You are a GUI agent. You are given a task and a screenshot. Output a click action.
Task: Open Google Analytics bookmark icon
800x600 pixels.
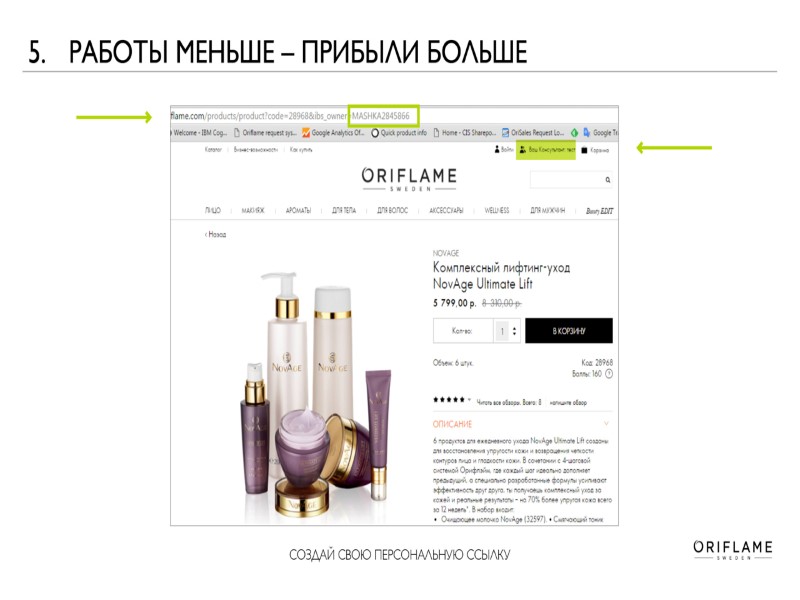pyautogui.click(x=306, y=133)
